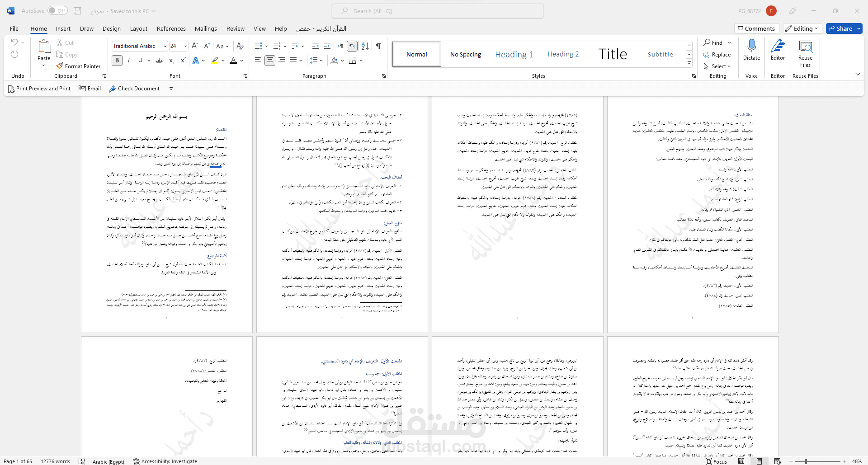The height and width of the screenshot is (465, 868).
Task: Toggle Strikethrough formatting
Action: pyautogui.click(x=159, y=60)
